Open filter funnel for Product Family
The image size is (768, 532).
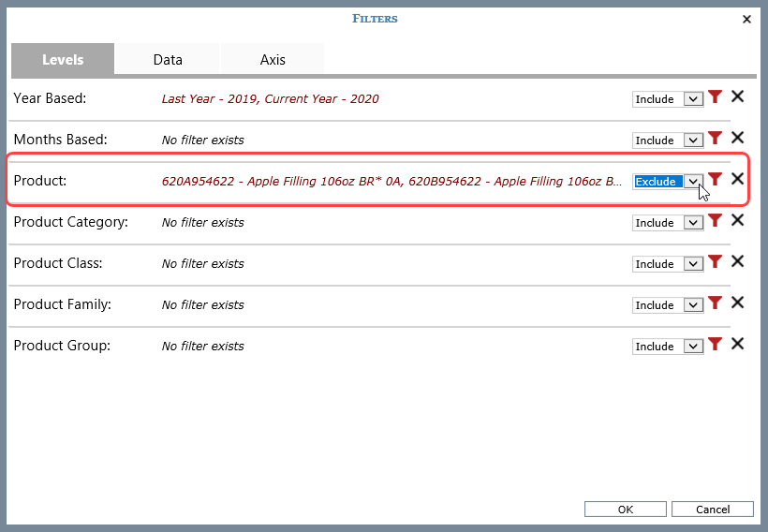tap(716, 303)
